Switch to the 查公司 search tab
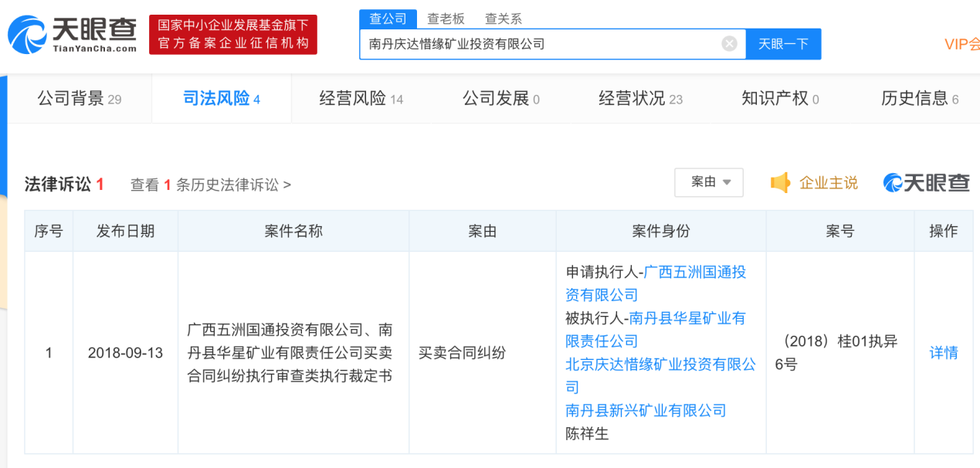Viewport: 980px width, 468px height. click(x=388, y=19)
